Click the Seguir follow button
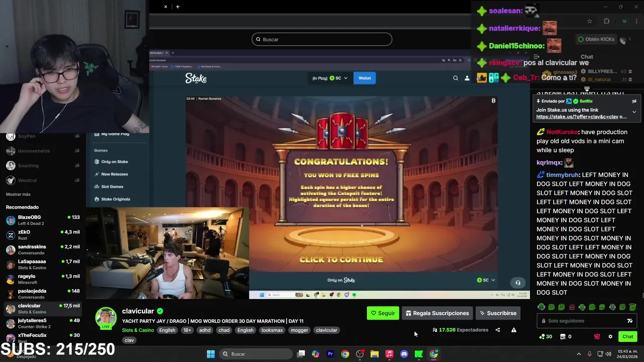The width and height of the screenshot is (644, 362). click(x=383, y=313)
